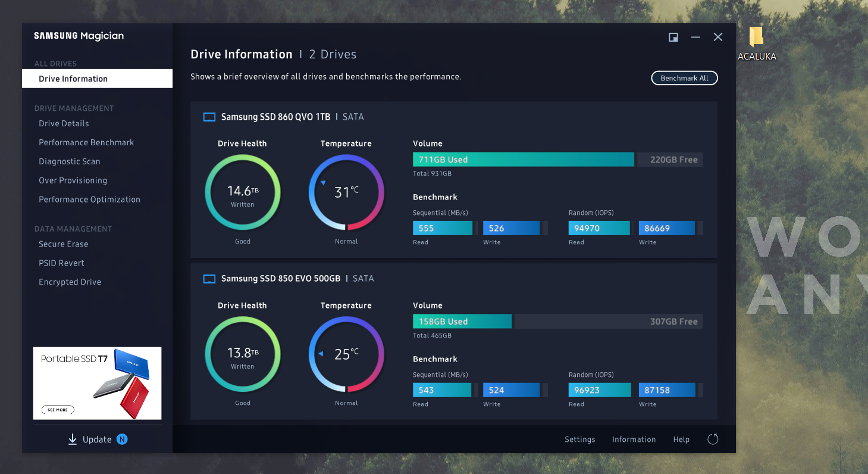Click the Benchmark All button

685,78
